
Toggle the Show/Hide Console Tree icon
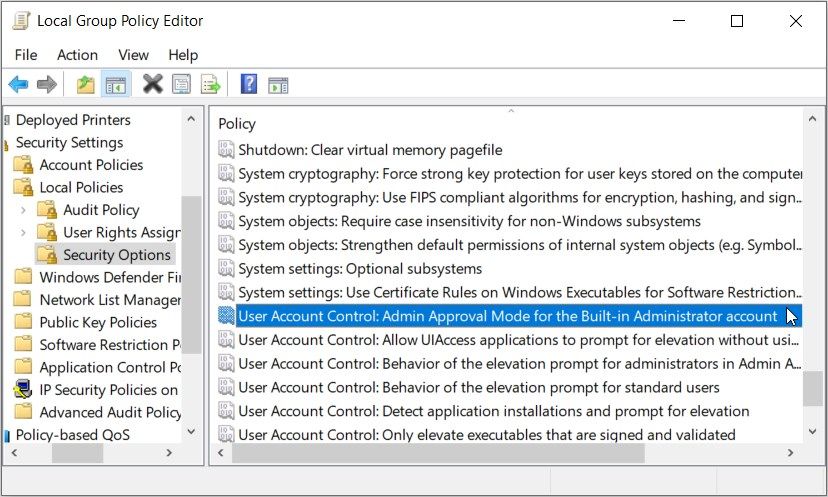tap(115, 84)
